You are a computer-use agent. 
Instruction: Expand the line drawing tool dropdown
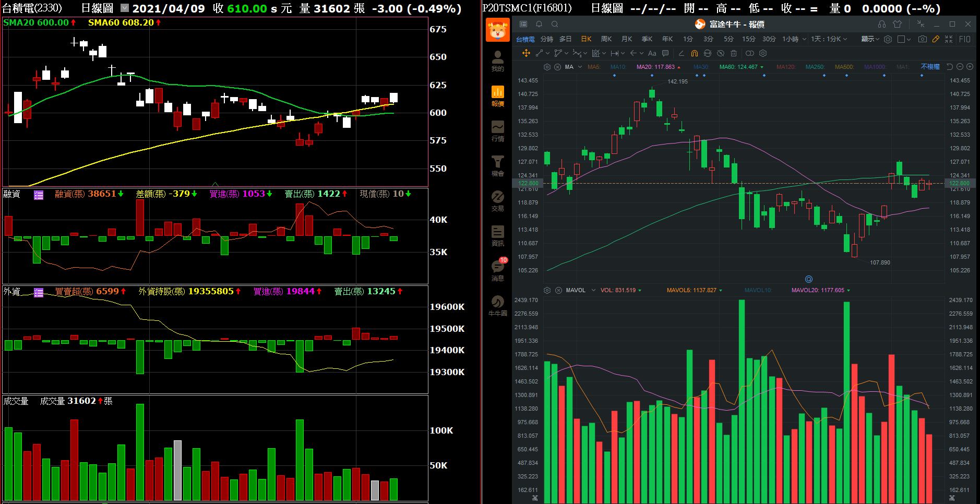547,53
